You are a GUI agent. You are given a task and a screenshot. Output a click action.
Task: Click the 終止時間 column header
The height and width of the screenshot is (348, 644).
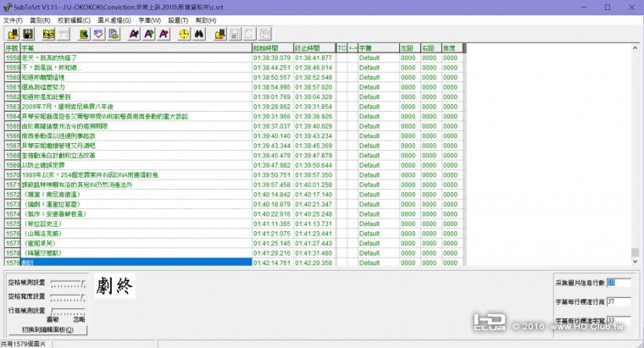pos(314,48)
